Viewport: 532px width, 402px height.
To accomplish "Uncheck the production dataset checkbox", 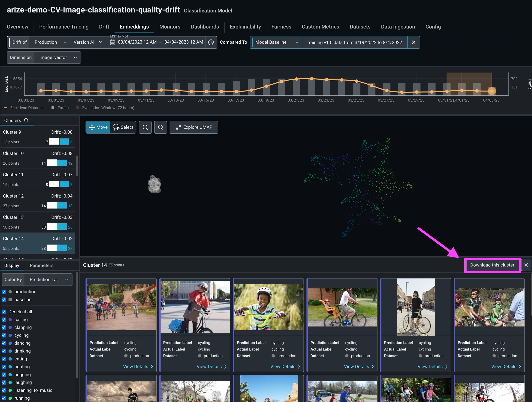I will tap(4, 292).
